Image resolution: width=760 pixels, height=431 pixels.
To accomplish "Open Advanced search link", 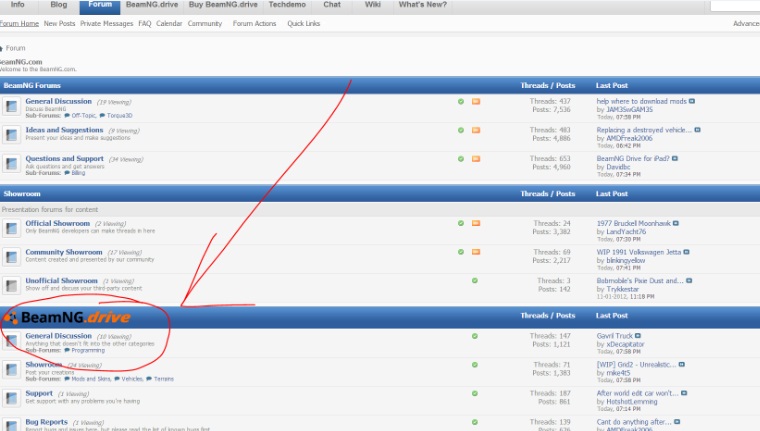I will coord(746,23).
